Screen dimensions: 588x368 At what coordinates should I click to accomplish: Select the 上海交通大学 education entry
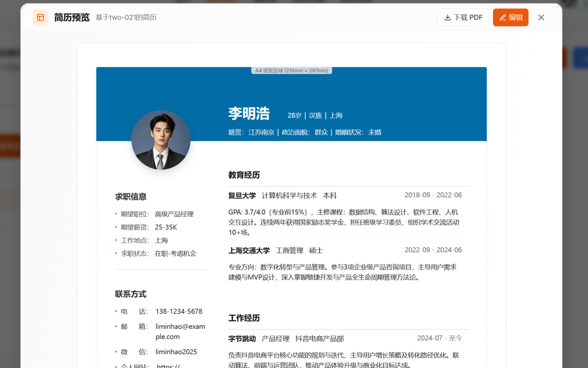[249, 250]
